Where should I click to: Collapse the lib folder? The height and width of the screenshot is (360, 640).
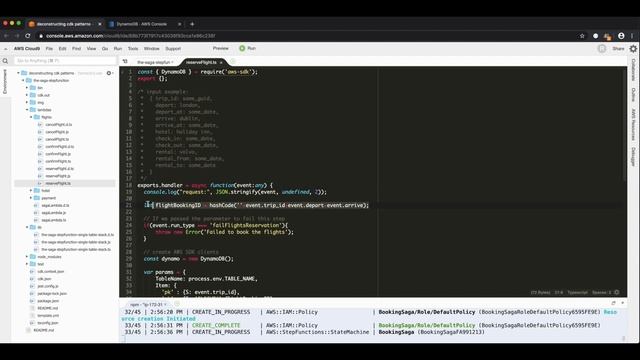[x=27, y=227]
